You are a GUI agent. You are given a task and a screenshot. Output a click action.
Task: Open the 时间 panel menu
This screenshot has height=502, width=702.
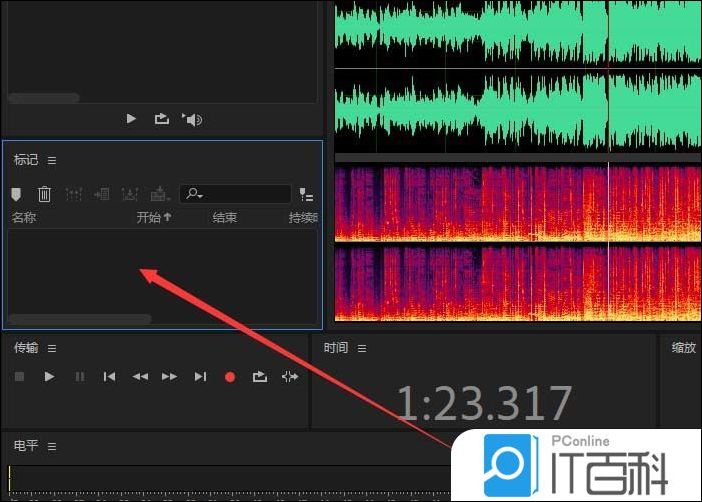tap(362, 348)
